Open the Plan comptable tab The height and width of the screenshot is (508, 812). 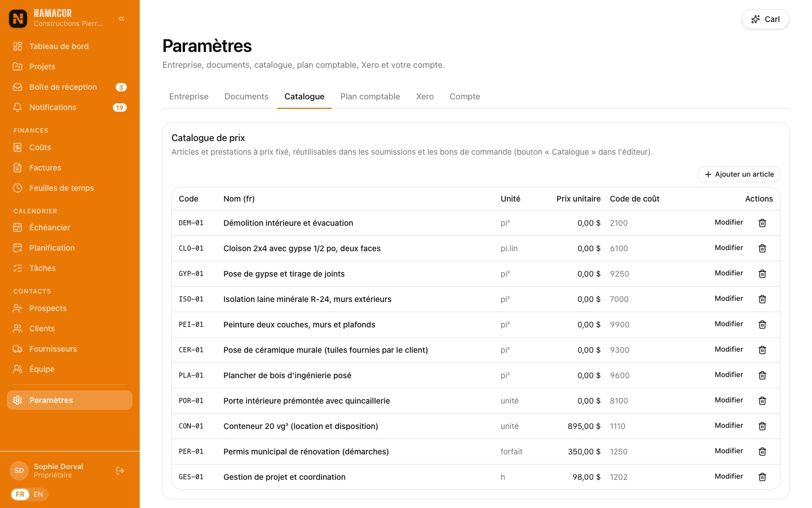click(x=370, y=97)
